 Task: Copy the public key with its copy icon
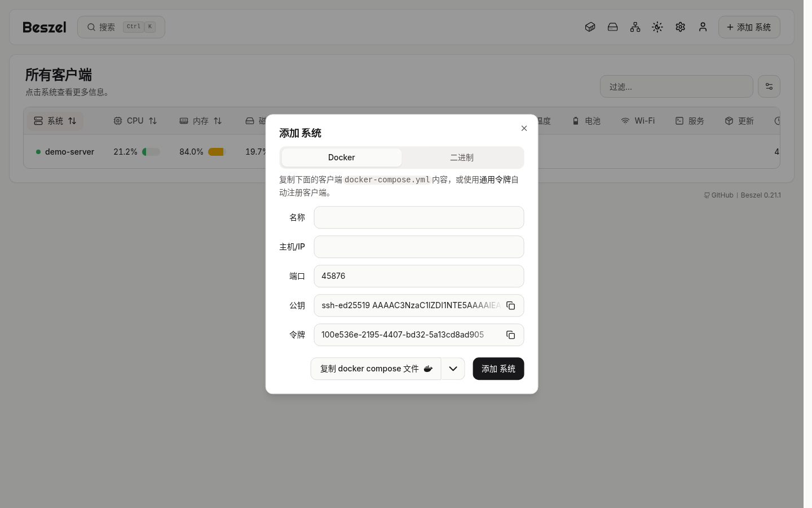pos(511,305)
